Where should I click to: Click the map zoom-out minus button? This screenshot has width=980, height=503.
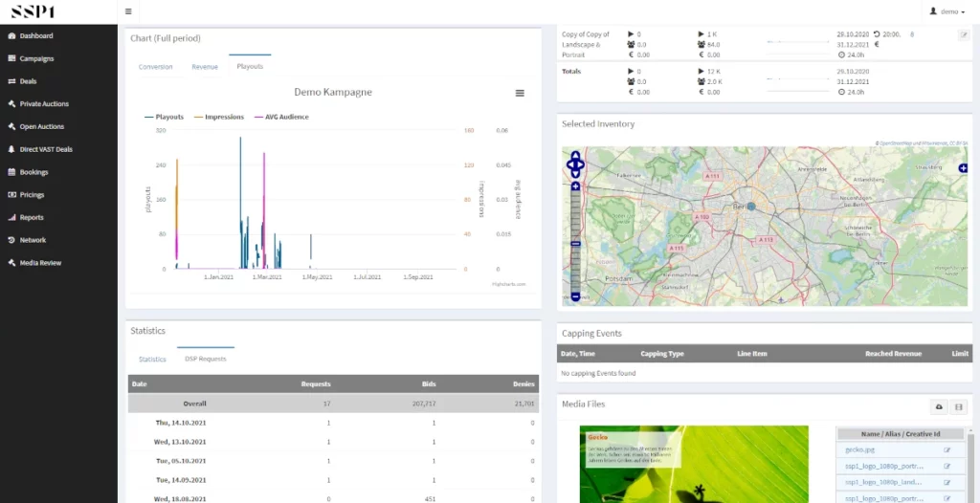(x=575, y=297)
